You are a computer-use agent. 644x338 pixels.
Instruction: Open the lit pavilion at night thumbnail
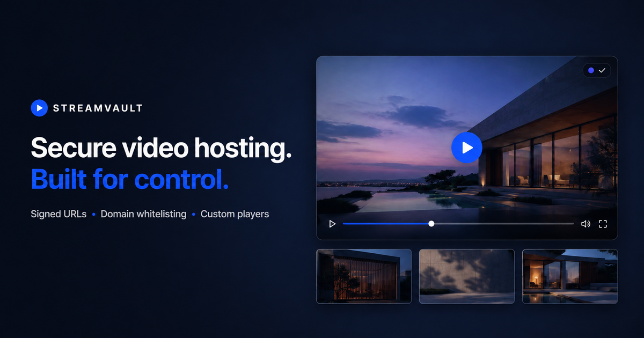(x=570, y=276)
